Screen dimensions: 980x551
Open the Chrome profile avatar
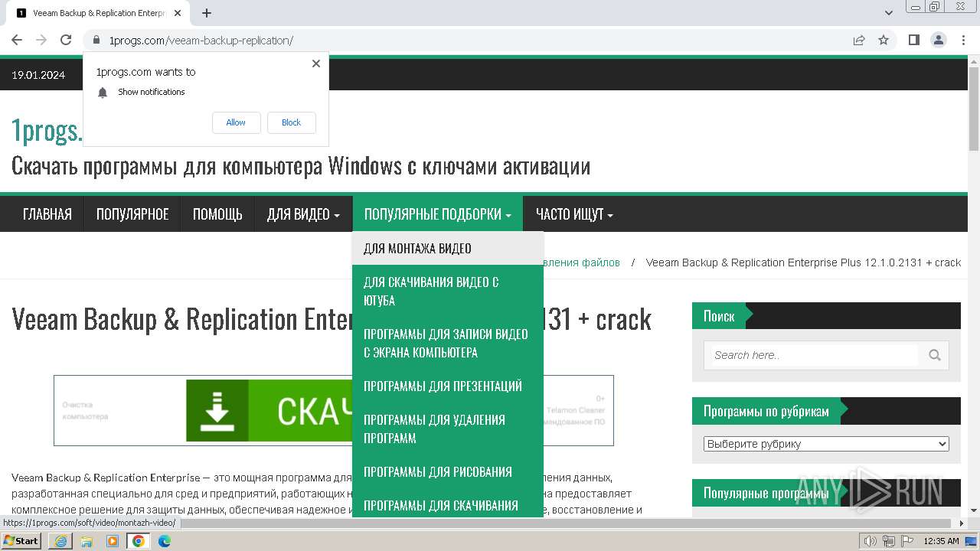click(x=938, y=40)
